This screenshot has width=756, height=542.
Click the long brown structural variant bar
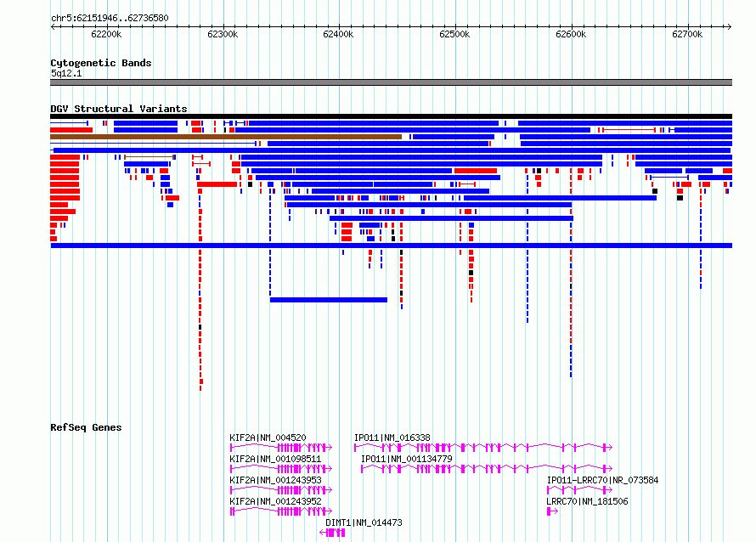[226, 137]
